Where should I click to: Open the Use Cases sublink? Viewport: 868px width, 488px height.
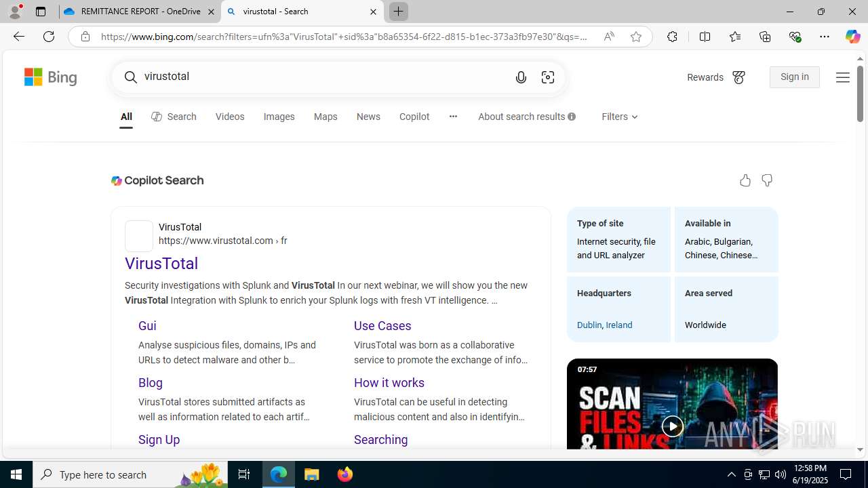pos(382,326)
